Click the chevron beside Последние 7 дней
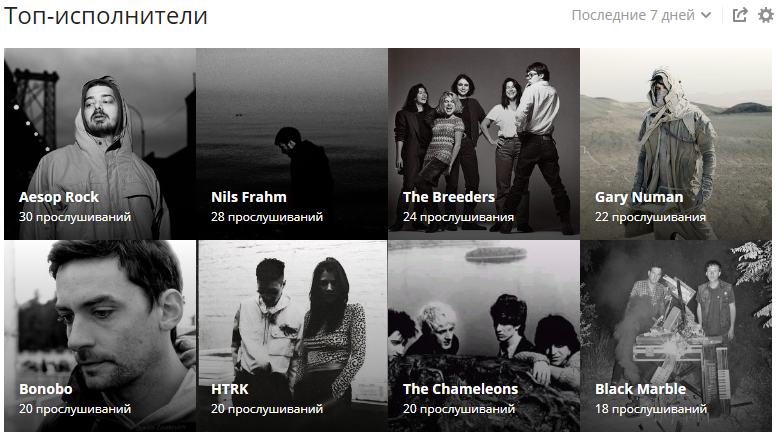Image resolution: width=776 pixels, height=442 pixels. point(706,16)
